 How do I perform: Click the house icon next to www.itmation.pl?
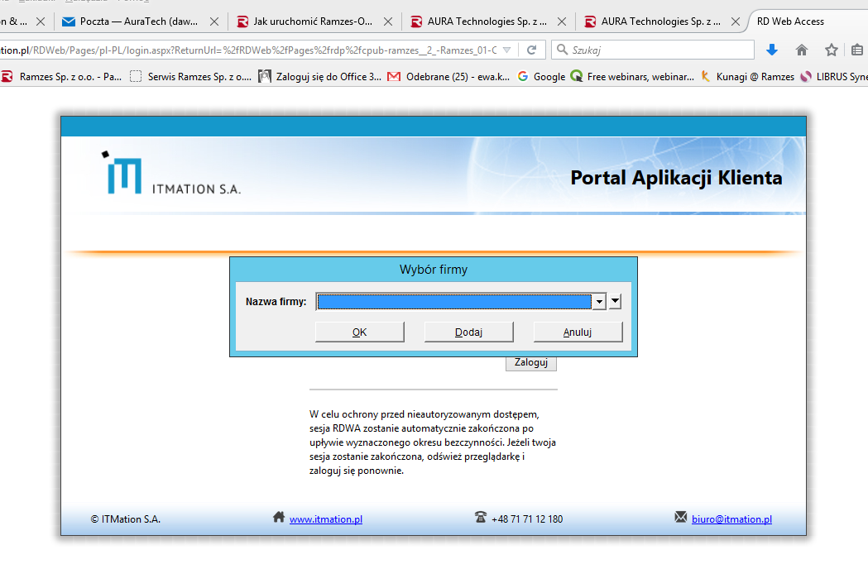point(279,517)
